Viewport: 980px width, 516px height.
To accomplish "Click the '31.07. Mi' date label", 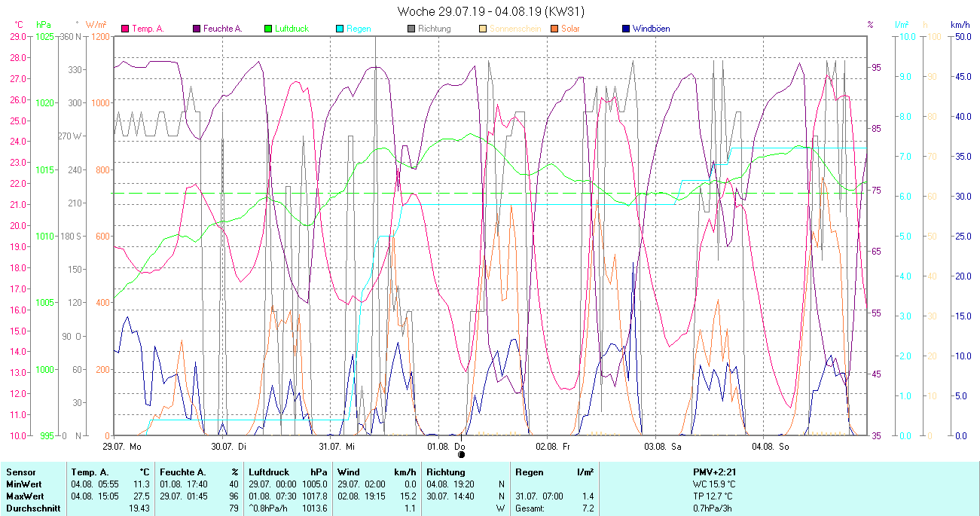I will pyautogui.click(x=337, y=446).
